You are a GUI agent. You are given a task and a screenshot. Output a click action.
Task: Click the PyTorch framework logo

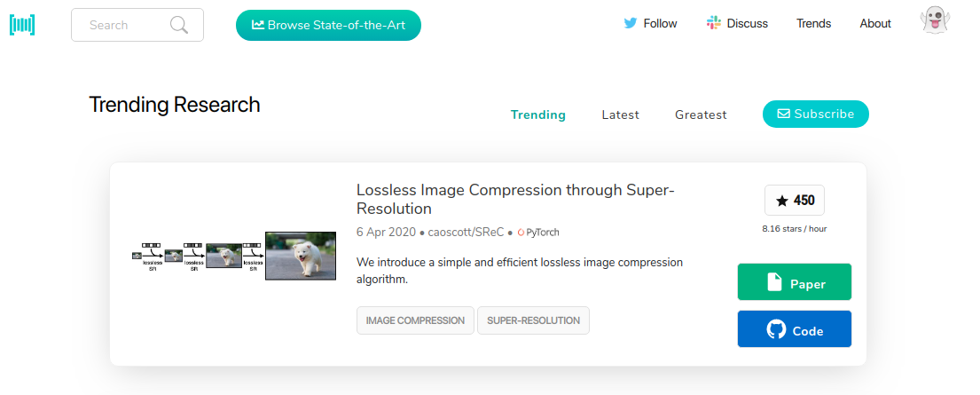coord(538,233)
